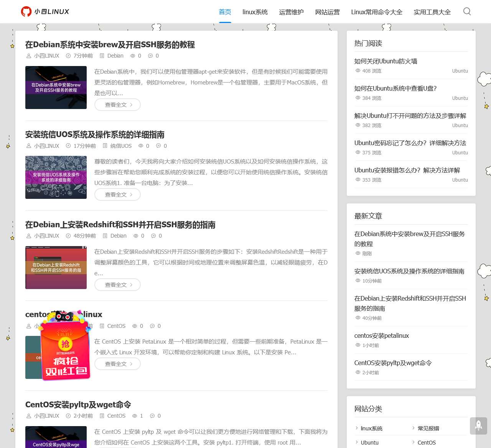Click author 小四LINUX under Redshift article
The image size is (491, 448).
(x=46, y=236)
